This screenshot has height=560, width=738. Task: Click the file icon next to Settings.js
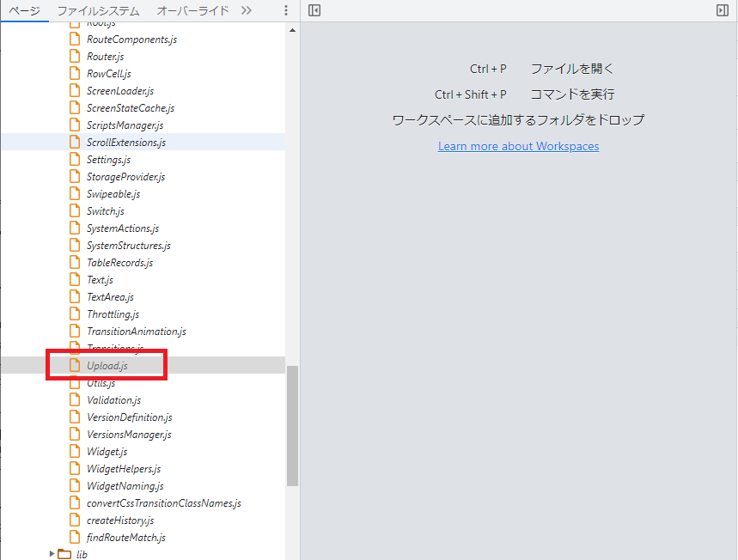click(76, 159)
